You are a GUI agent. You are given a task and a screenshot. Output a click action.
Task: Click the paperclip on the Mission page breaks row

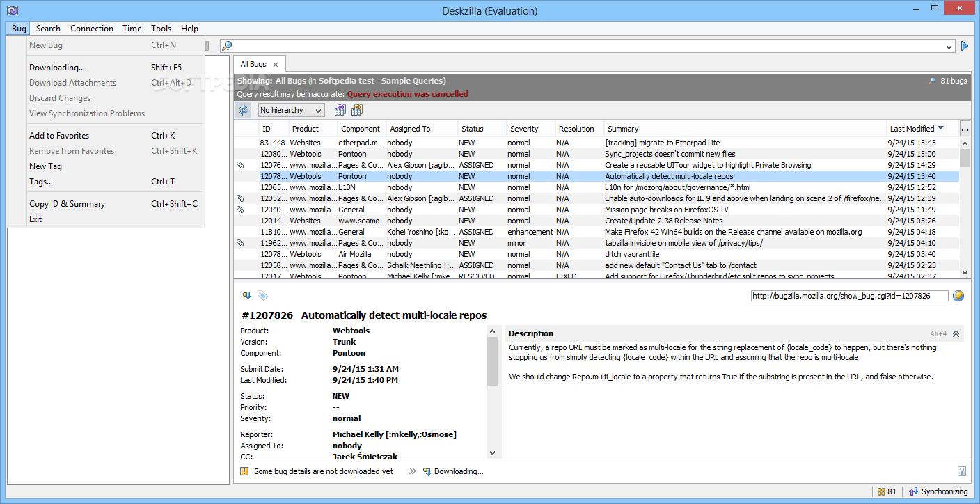[240, 210]
